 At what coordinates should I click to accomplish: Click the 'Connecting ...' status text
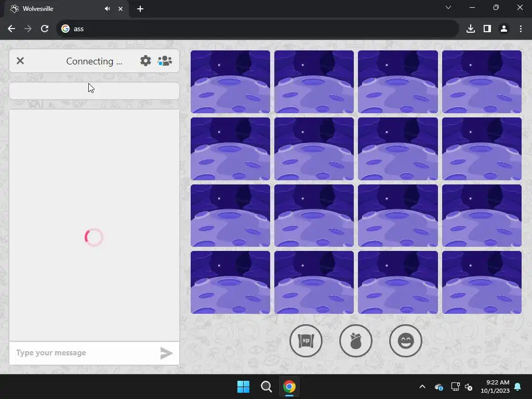tap(94, 61)
